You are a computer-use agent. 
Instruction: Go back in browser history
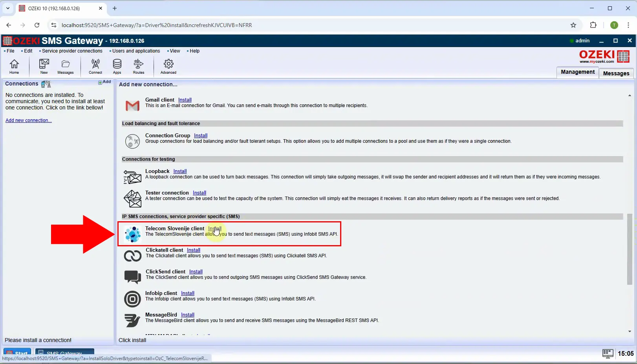pyautogui.click(x=9, y=25)
